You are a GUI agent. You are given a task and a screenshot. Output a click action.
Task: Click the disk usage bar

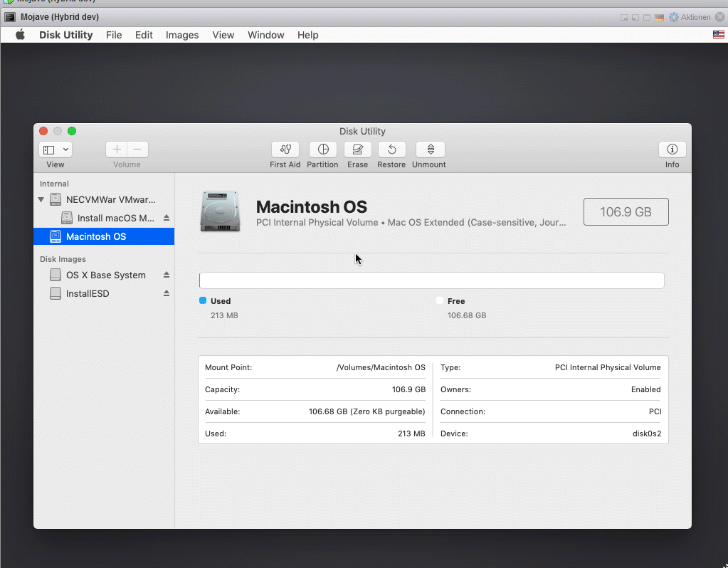pyautogui.click(x=431, y=280)
